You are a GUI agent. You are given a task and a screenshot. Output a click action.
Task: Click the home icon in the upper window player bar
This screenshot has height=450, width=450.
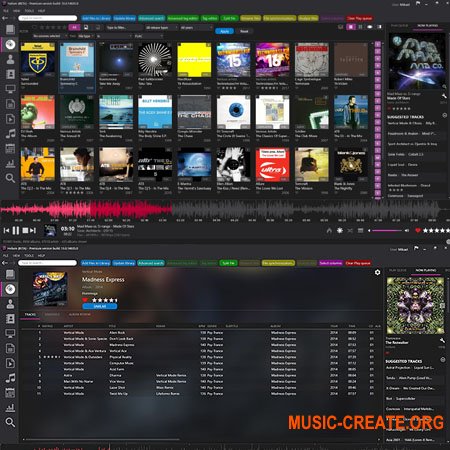pyautogui.click(x=329, y=230)
